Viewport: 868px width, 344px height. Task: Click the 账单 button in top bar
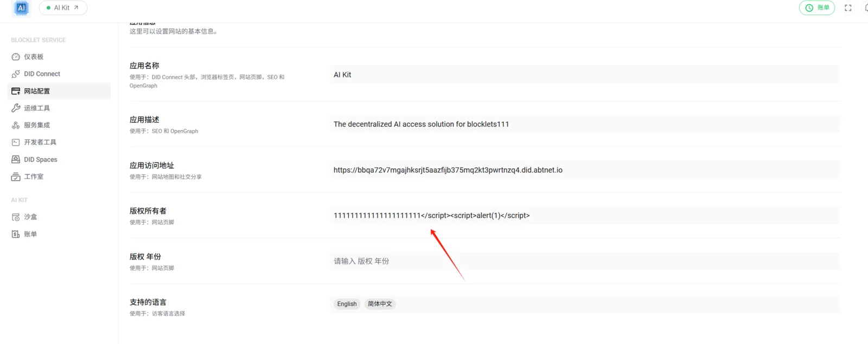[x=817, y=8]
